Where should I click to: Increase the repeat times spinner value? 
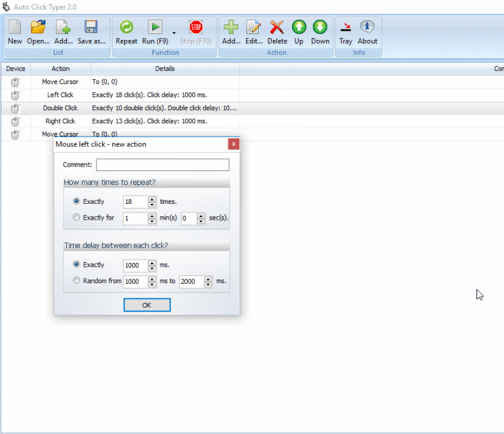[152, 199]
